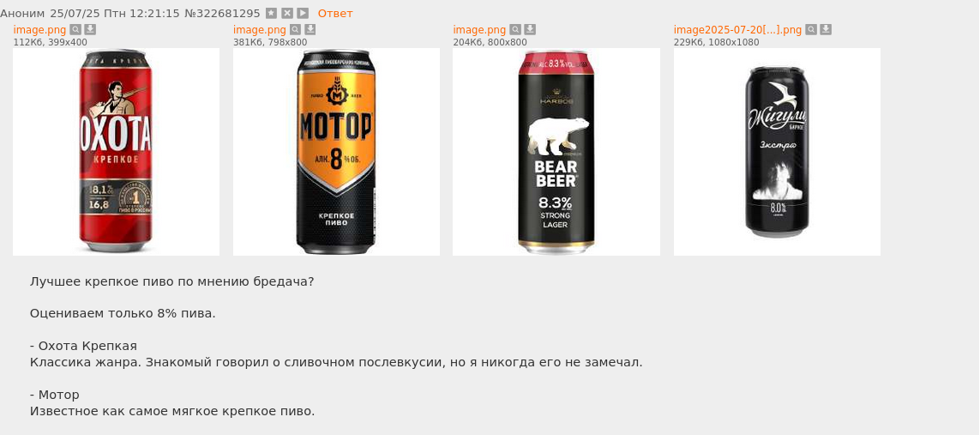This screenshot has height=435, width=980.
Task: Search the Мотор can image with magnifier icon
Action: point(295,29)
